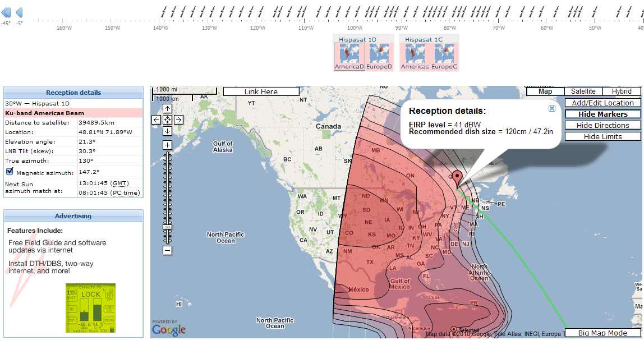The height and width of the screenshot is (340, 644).
Task: Click the "Recommended dish size" line in popup
Action: click(481, 132)
